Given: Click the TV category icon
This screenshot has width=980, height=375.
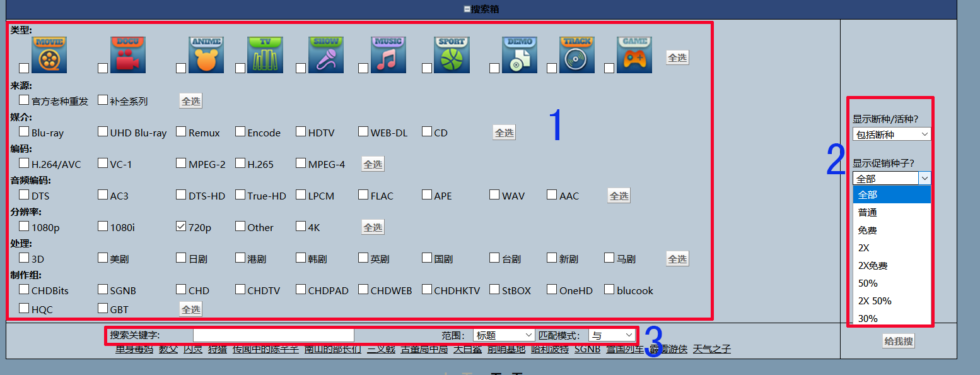Looking at the screenshot, I should click(x=265, y=55).
